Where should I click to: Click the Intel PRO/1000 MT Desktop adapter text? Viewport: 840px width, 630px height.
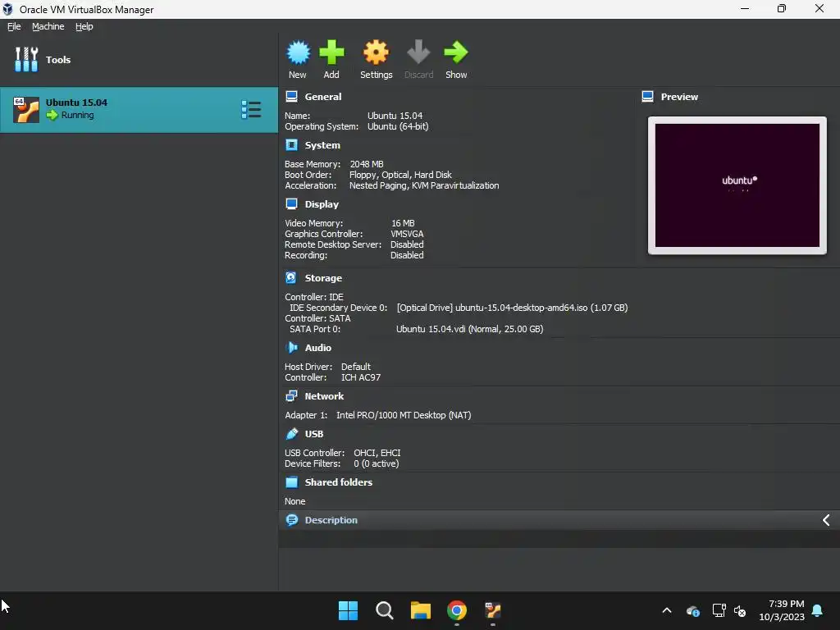coord(404,415)
